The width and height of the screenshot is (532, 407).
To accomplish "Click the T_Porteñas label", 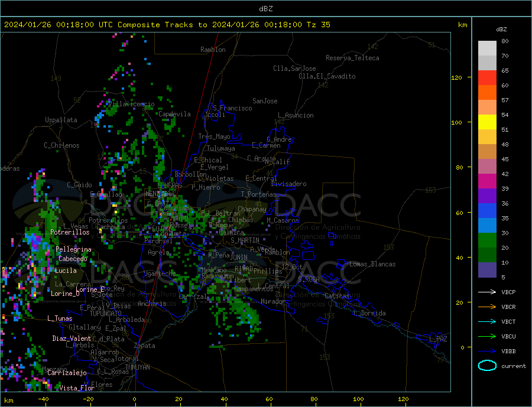I will [x=259, y=194].
